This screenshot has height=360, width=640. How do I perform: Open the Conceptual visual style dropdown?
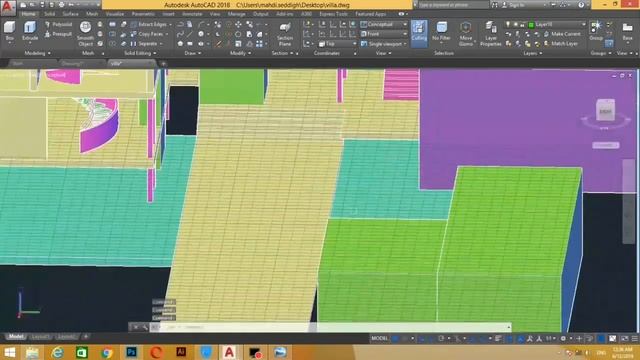384,24
